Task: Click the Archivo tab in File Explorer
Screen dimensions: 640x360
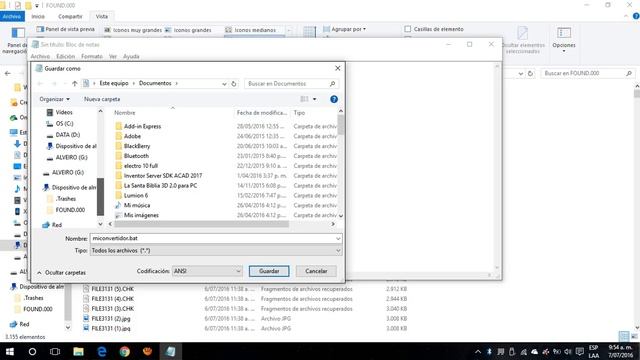Action: tap(12, 16)
